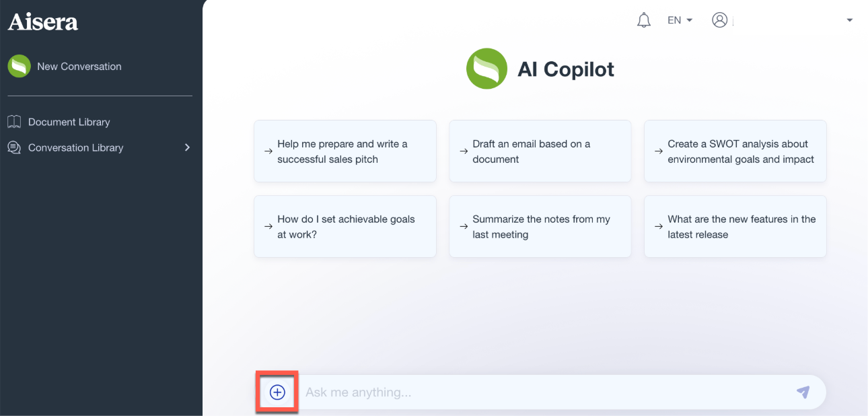
Task: Click the plus attachment icon
Action: point(277,392)
